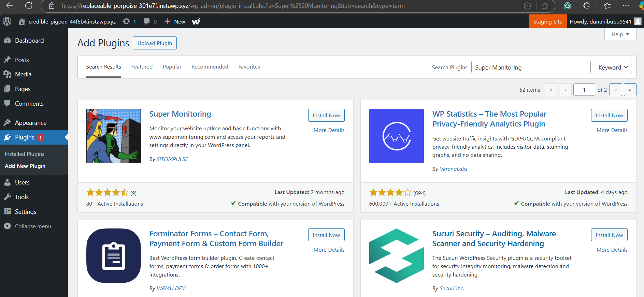
Task: Collapse the admin sidebar menu
Action: 28,226
